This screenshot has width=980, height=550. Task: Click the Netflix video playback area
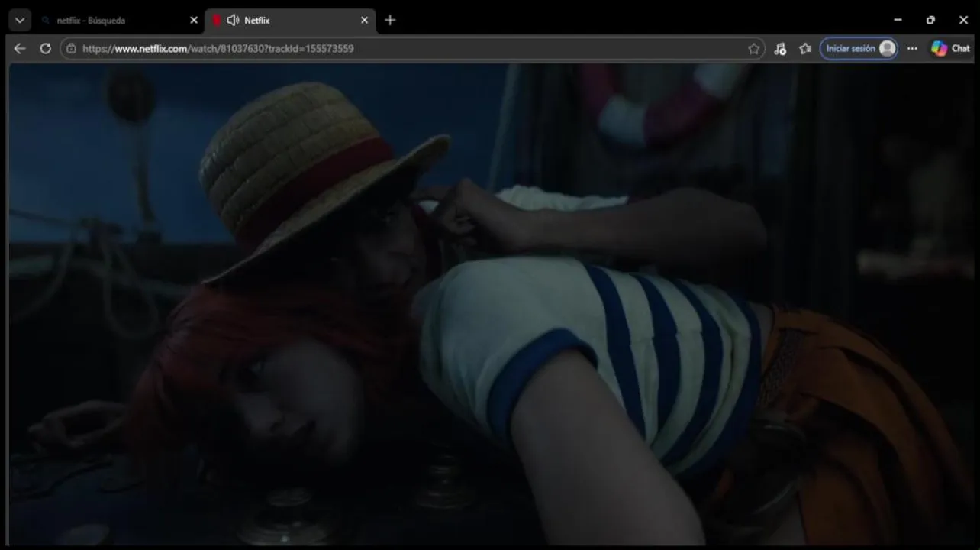coord(492,305)
